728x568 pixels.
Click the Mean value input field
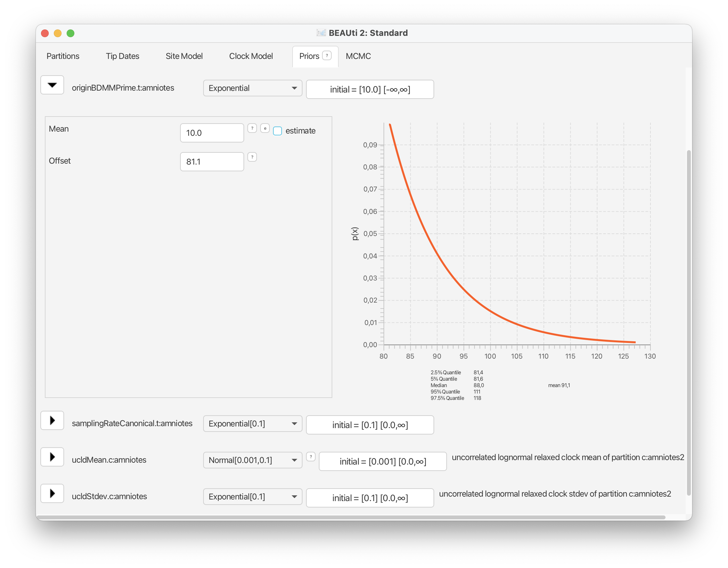(x=212, y=133)
